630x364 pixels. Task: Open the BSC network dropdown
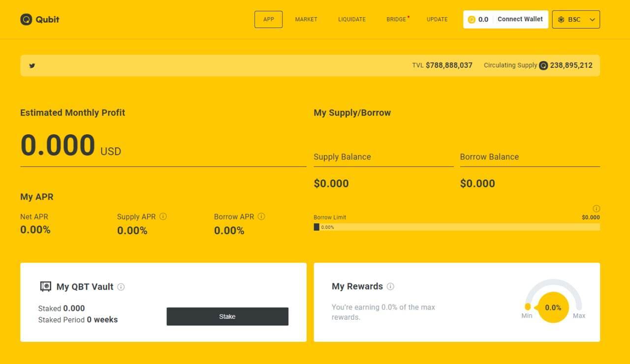576,20
